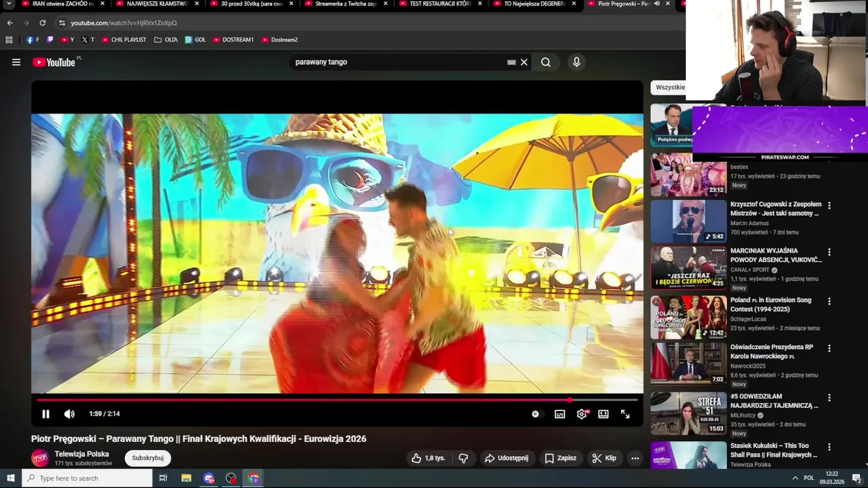
Task: Clear the search text with the X
Action: pyautogui.click(x=524, y=62)
